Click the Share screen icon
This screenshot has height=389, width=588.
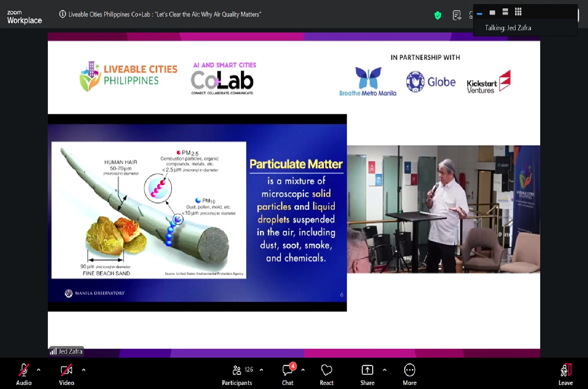coord(367,374)
